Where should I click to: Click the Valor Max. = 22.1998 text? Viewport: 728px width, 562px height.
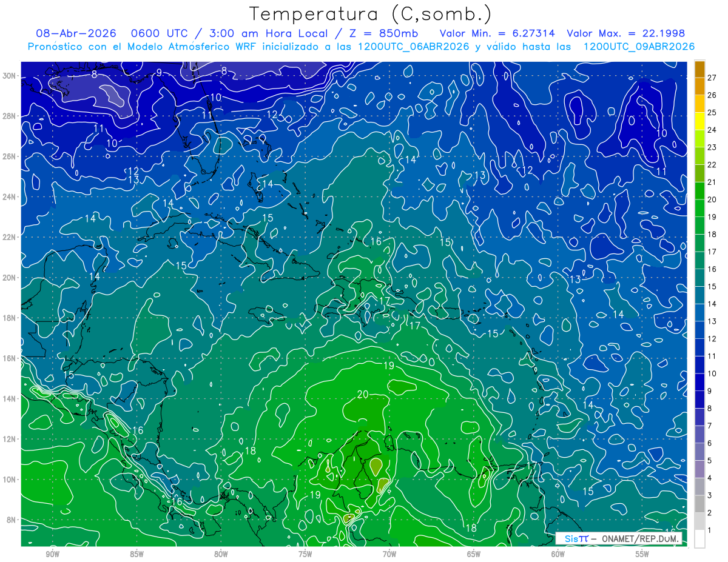tap(626, 33)
